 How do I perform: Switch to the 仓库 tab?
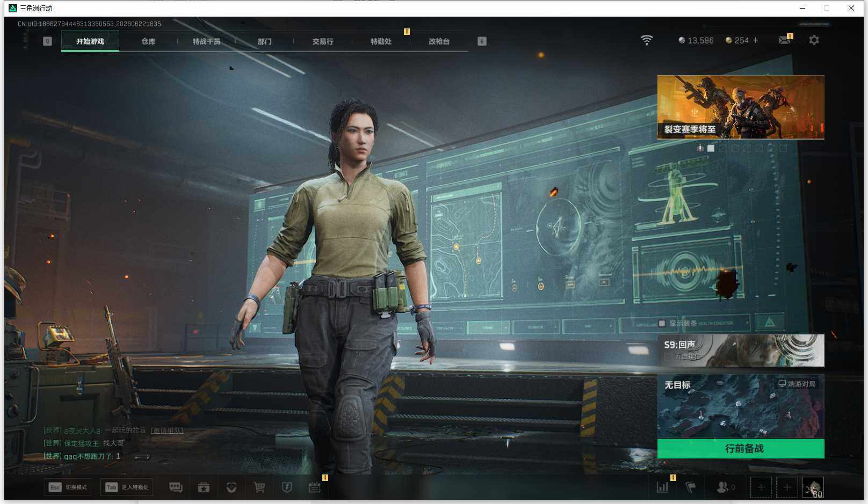coord(148,41)
